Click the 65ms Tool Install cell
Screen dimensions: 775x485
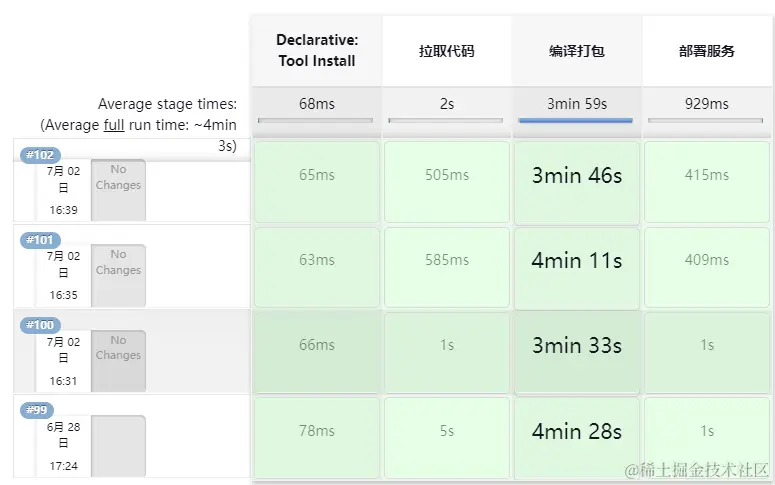pyautogui.click(x=316, y=175)
